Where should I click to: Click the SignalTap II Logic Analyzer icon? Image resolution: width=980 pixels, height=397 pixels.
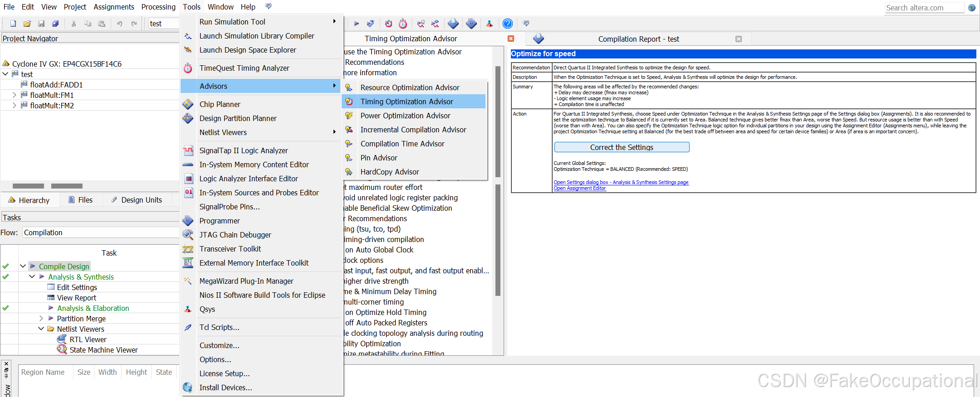point(188,150)
